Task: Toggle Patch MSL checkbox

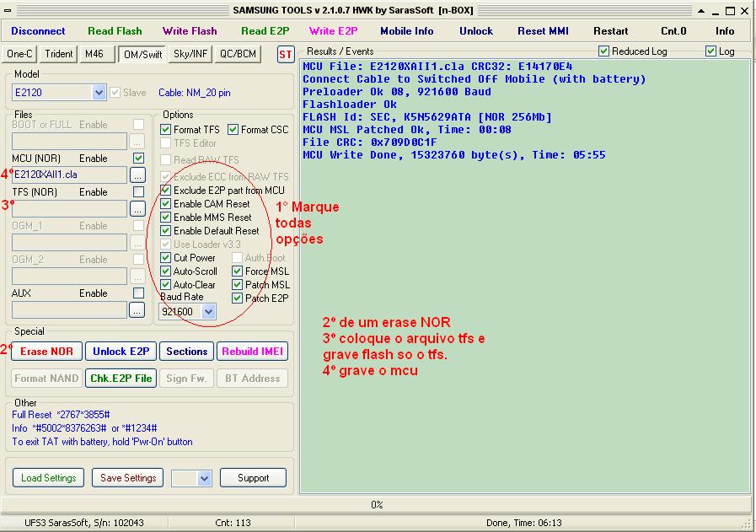Action: point(237,285)
